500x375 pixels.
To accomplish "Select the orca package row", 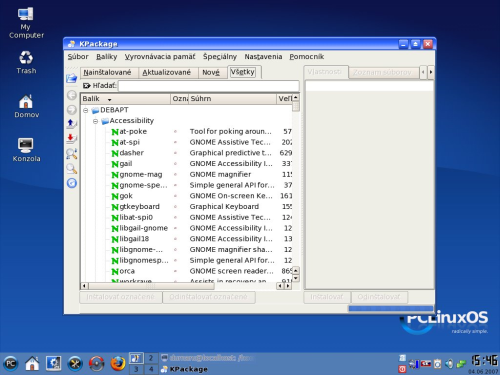I will click(x=186, y=271).
